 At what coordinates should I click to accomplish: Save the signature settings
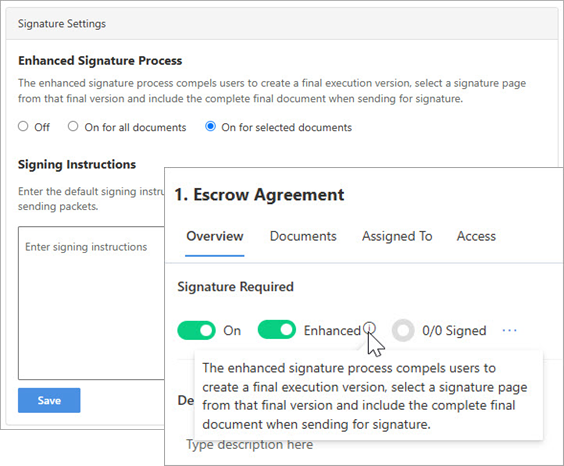click(x=49, y=400)
